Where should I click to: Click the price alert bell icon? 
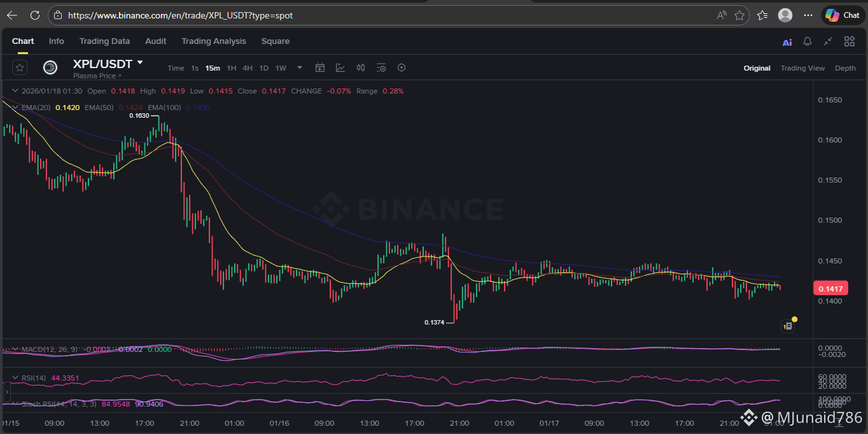(808, 41)
